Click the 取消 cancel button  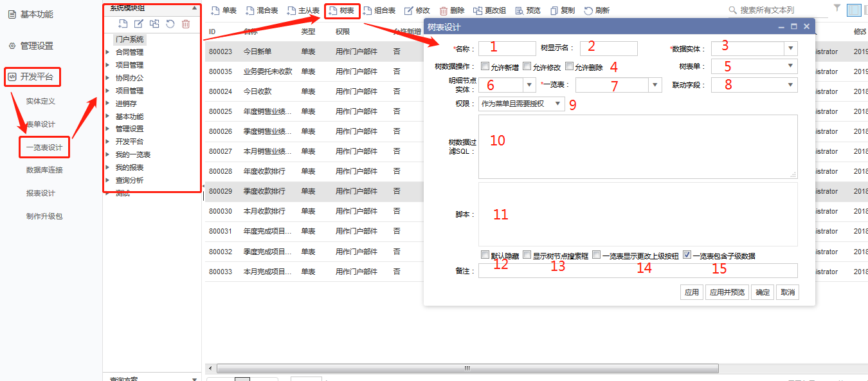(x=787, y=292)
